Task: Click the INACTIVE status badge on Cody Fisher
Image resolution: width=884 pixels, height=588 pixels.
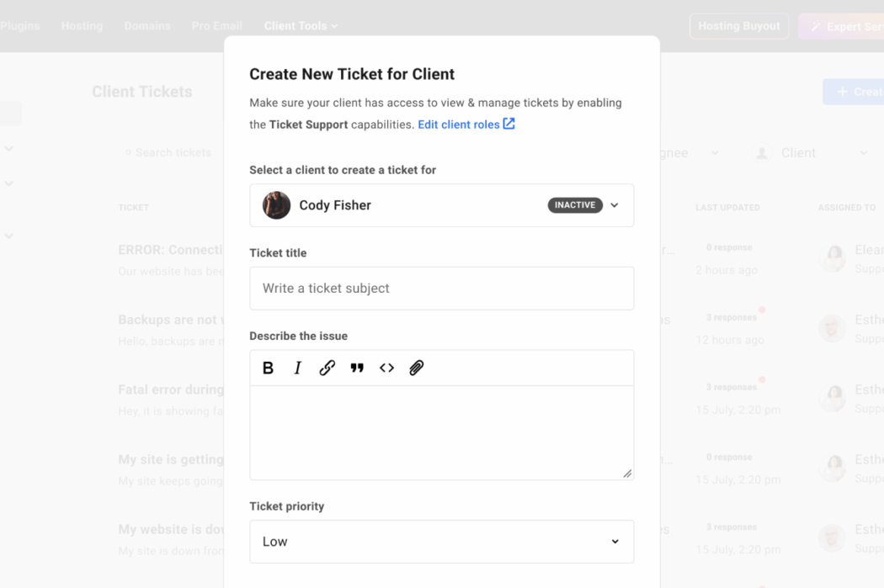Action: pyautogui.click(x=575, y=204)
